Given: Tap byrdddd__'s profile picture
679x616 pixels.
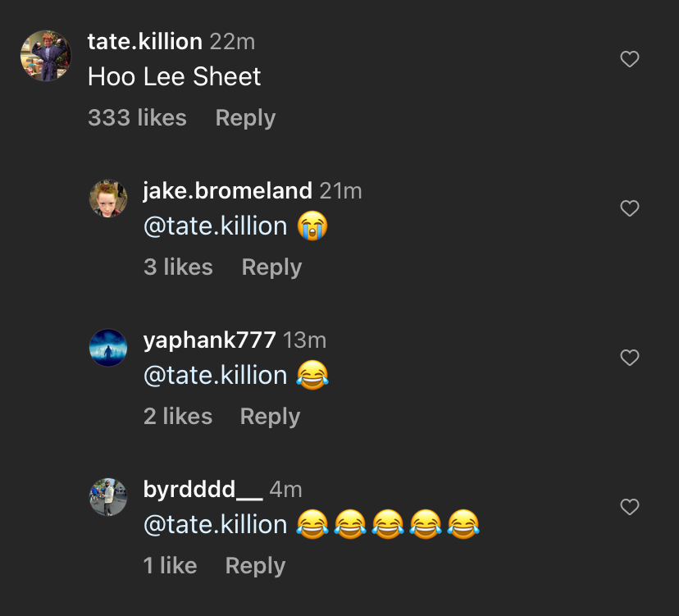Looking at the screenshot, I should [x=108, y=497].
